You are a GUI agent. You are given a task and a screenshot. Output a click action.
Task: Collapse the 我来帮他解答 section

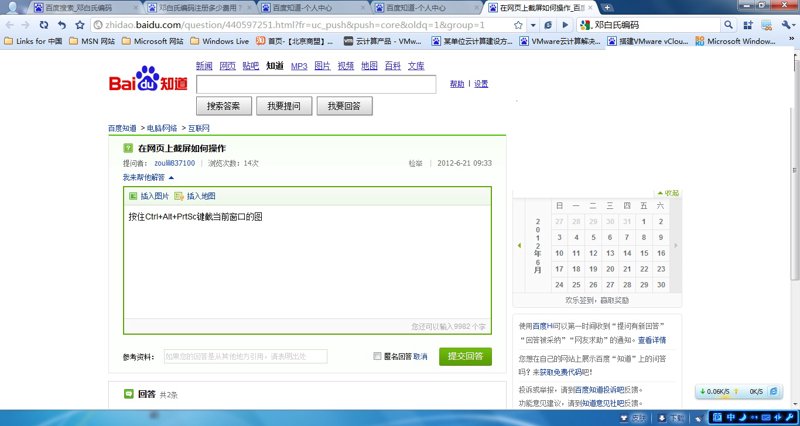pyautogui.click(x=148, y=178)
